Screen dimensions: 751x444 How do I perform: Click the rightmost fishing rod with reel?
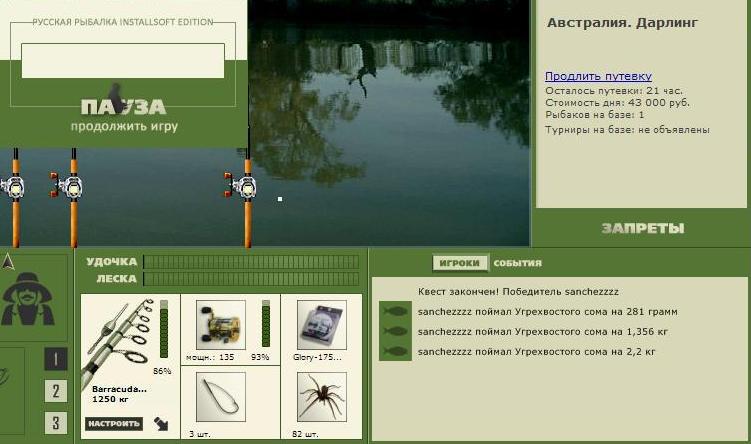pyautogui.click(x=246, y=197)
